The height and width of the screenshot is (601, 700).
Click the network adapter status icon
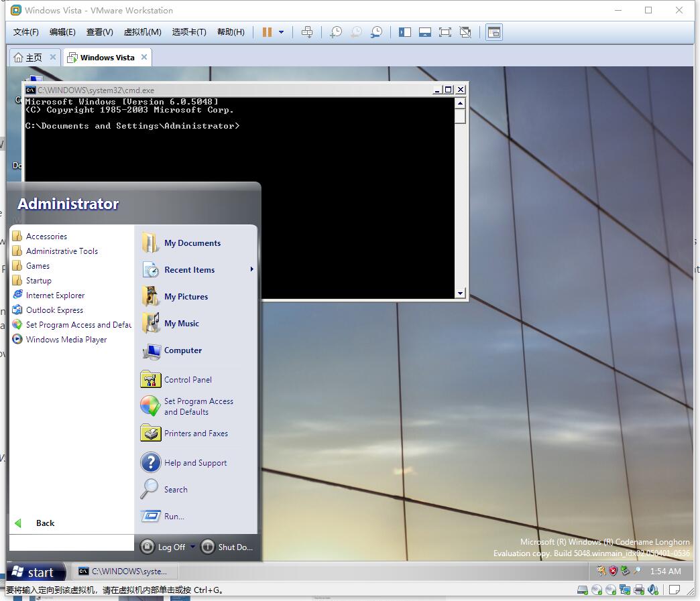tap(625, 590)
